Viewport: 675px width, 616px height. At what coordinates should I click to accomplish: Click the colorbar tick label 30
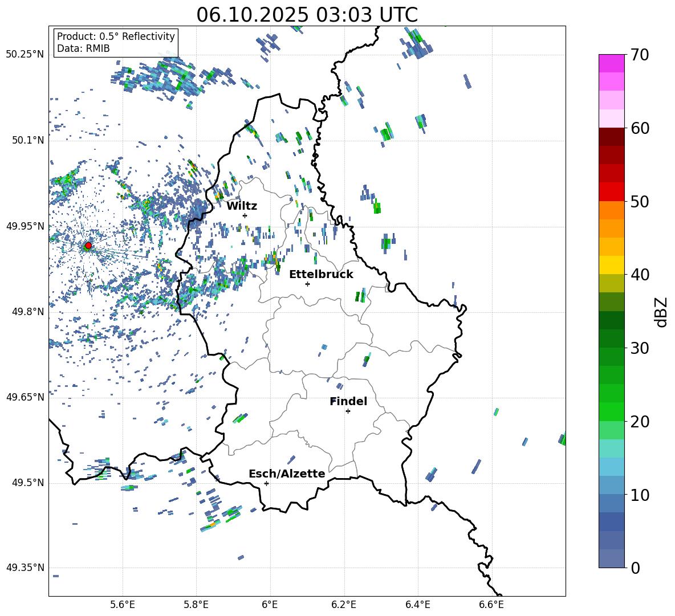click(640, 348)
